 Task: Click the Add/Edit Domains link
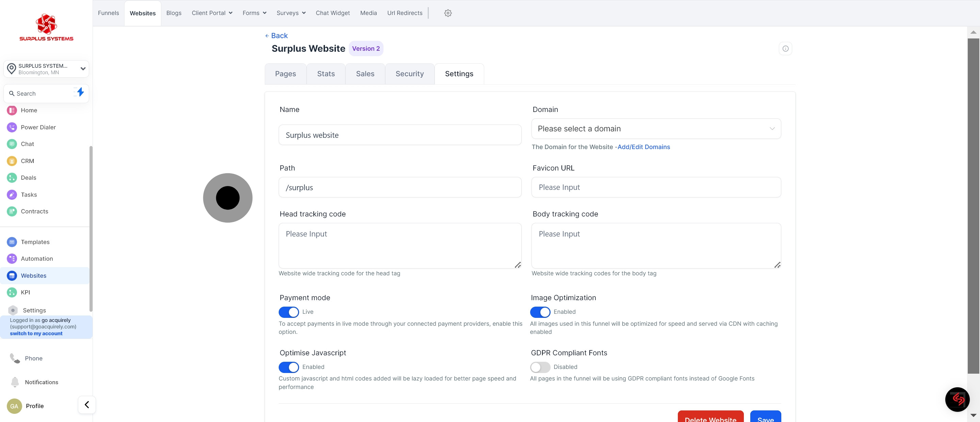coord(643,147)
